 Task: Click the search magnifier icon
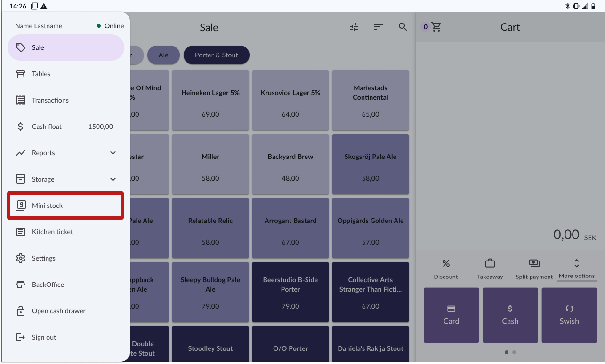[x=403, y=27]
